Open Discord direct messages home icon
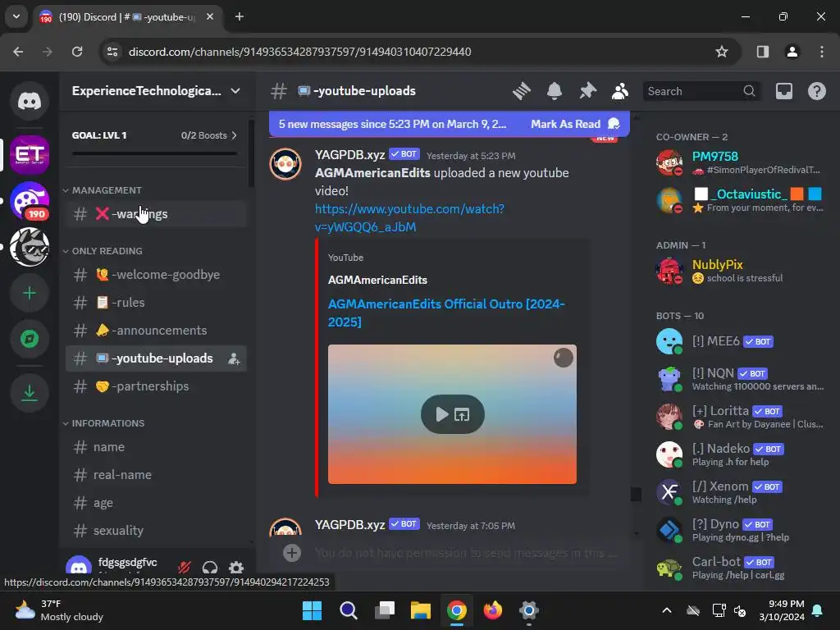840x630 pixels. click(30, 101)
